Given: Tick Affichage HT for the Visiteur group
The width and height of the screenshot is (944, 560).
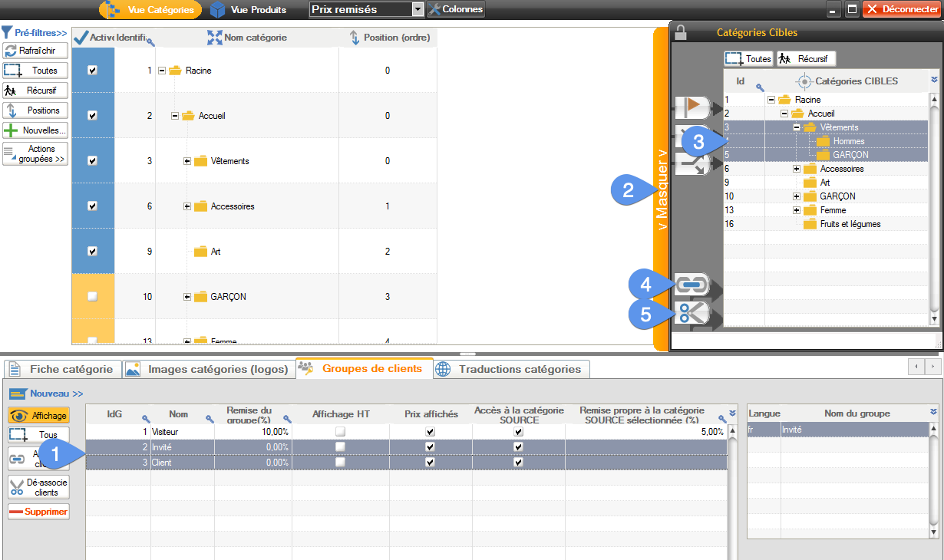Looking at the screenshot, I should pyautogui.click(x=340, y=432).
